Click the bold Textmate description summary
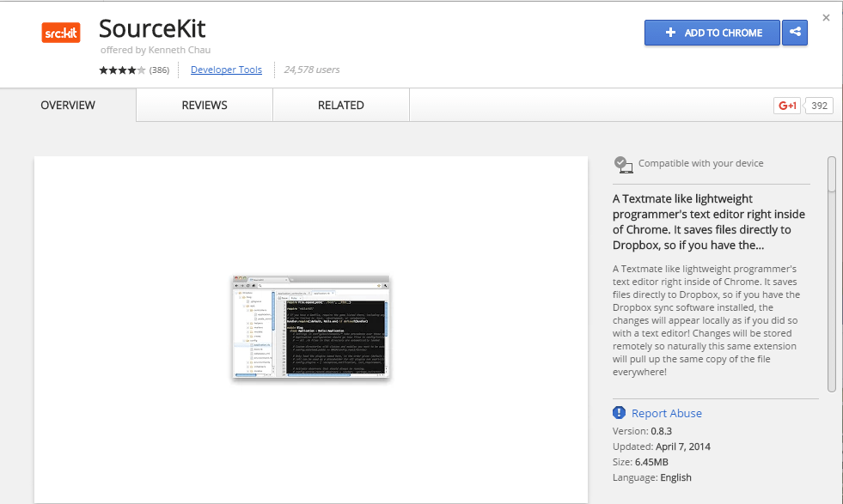Viewport: 843px width, 504px height. tap(709, 222)
